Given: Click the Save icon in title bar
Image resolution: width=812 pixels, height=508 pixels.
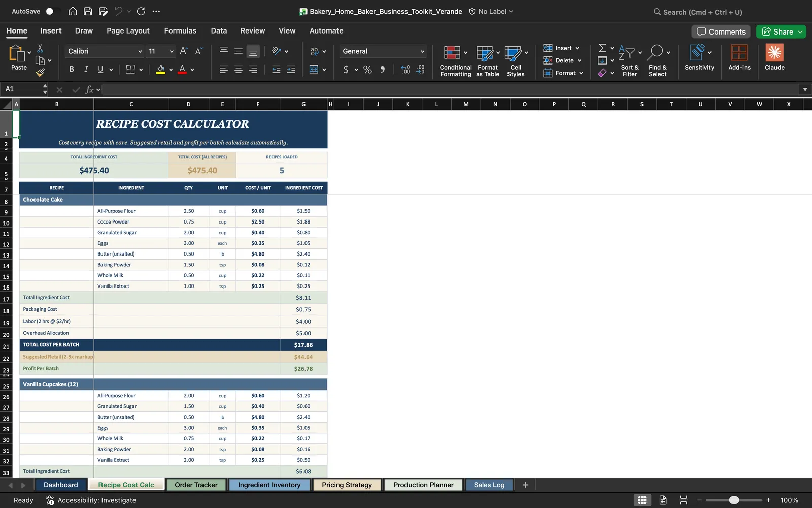Looking at the screenshot, I should (x=88, y=11).
